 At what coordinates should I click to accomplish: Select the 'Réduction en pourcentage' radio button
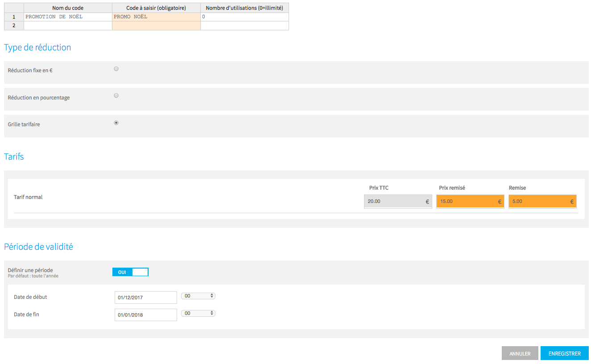pos(116,95)
